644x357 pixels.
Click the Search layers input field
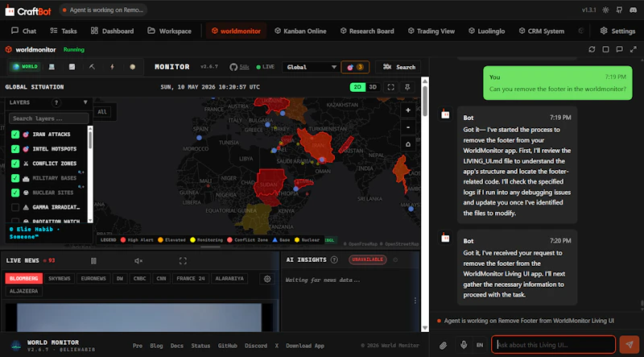[49, 118]
